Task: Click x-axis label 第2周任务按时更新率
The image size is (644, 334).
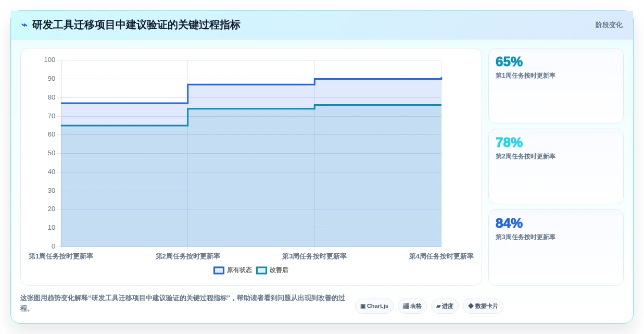Action: coord(188,256)
